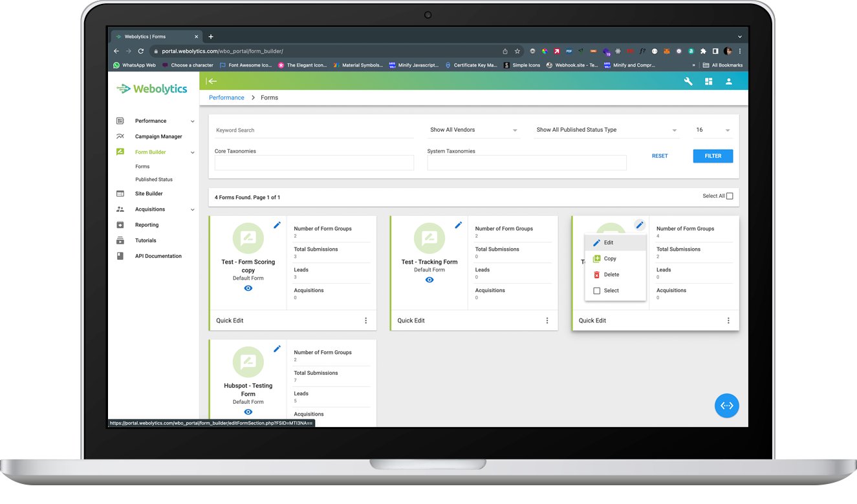Click the blue FILTER button
The image size is (857, 504).
point(713,156)
